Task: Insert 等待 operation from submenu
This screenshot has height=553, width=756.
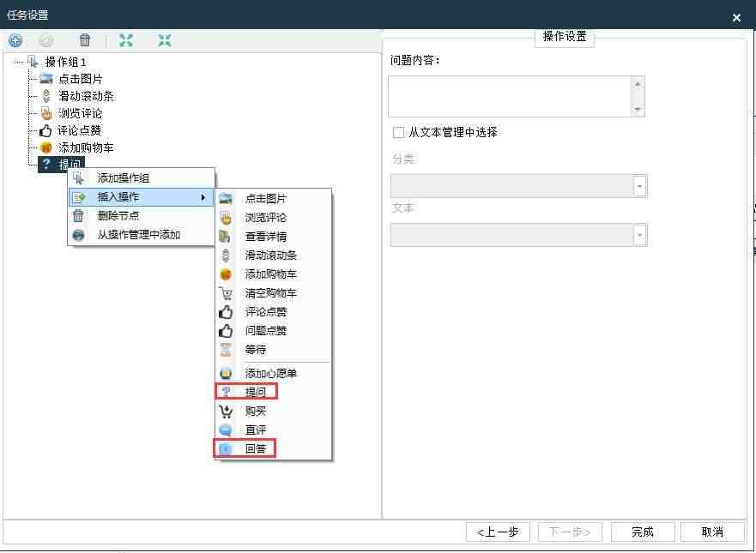Action: (274, 350)
